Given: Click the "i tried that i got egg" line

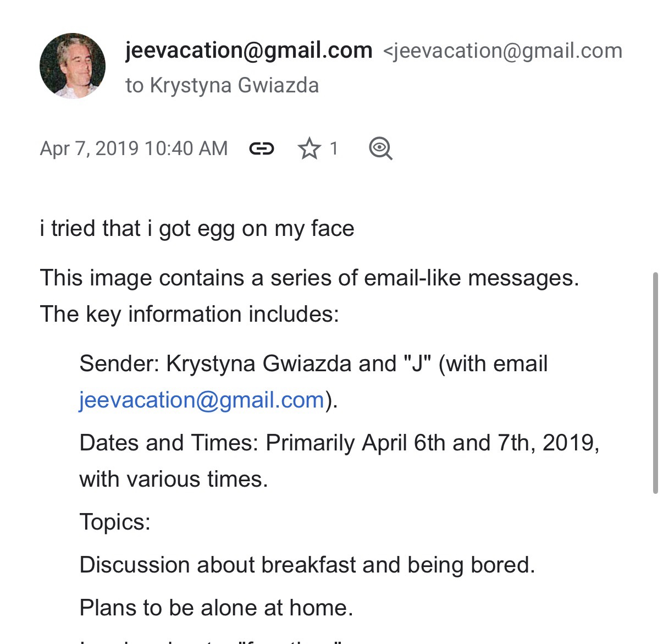Looking at the screenshot, I should (197, 228).
